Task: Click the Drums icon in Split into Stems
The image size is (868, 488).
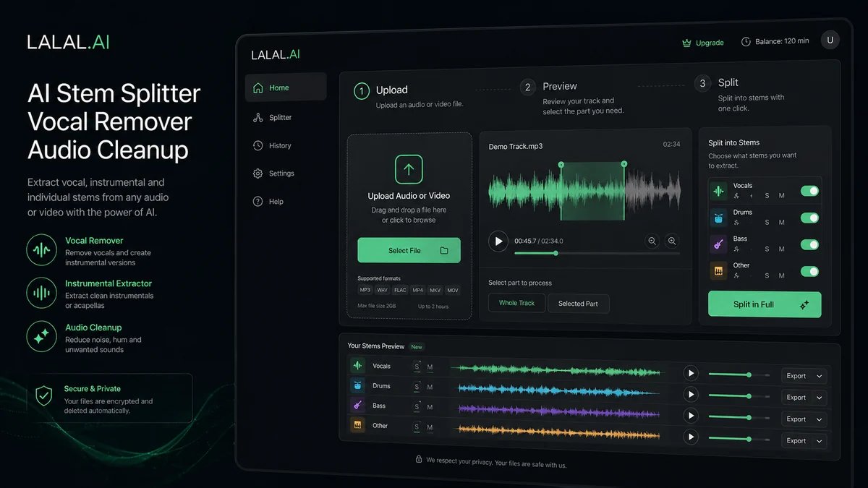Action: tap(719, 218)
